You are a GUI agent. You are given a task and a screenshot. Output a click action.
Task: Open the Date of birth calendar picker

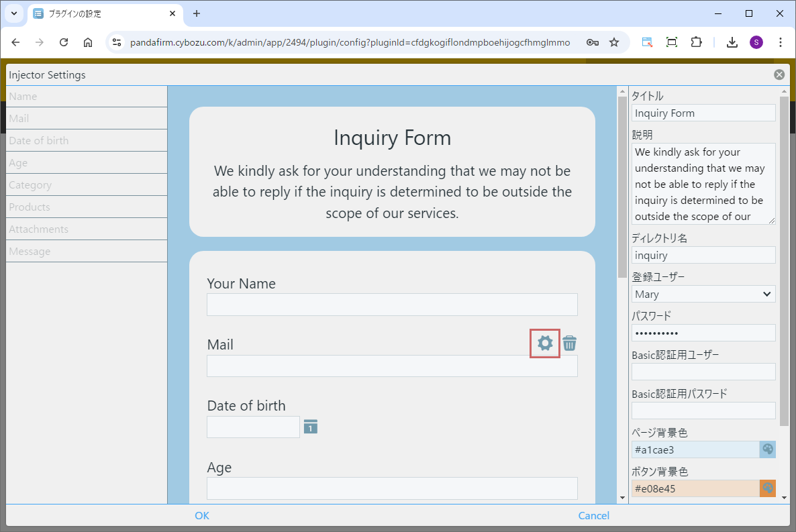click(310, 427)
